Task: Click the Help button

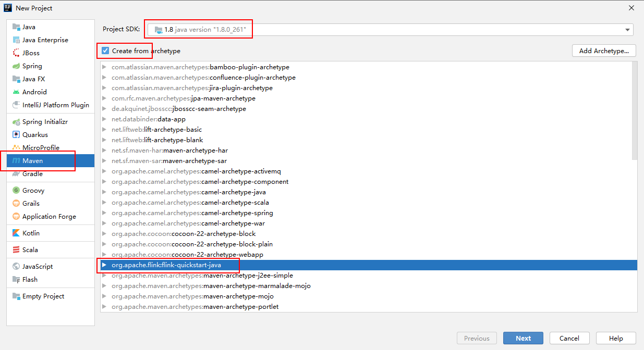Action: coord(616,338)
